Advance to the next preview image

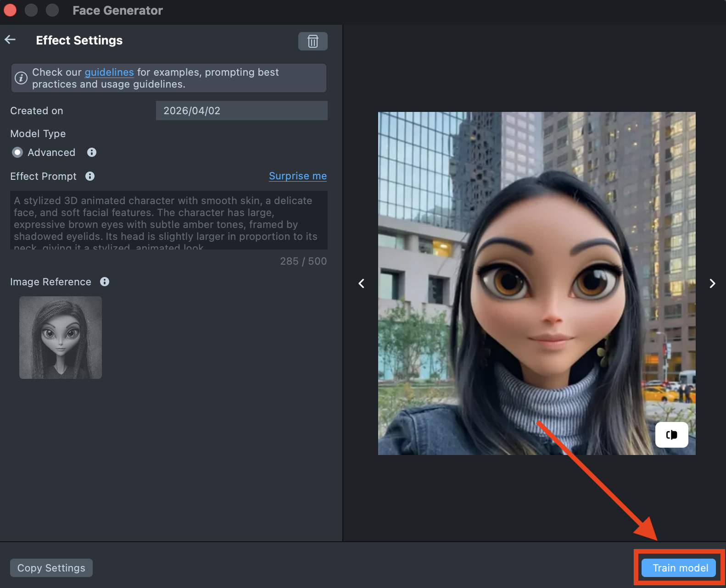(712, 283)
